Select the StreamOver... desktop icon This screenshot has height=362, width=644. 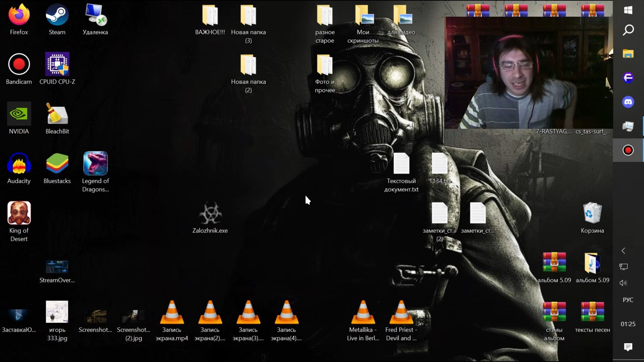tap(57, 271)
